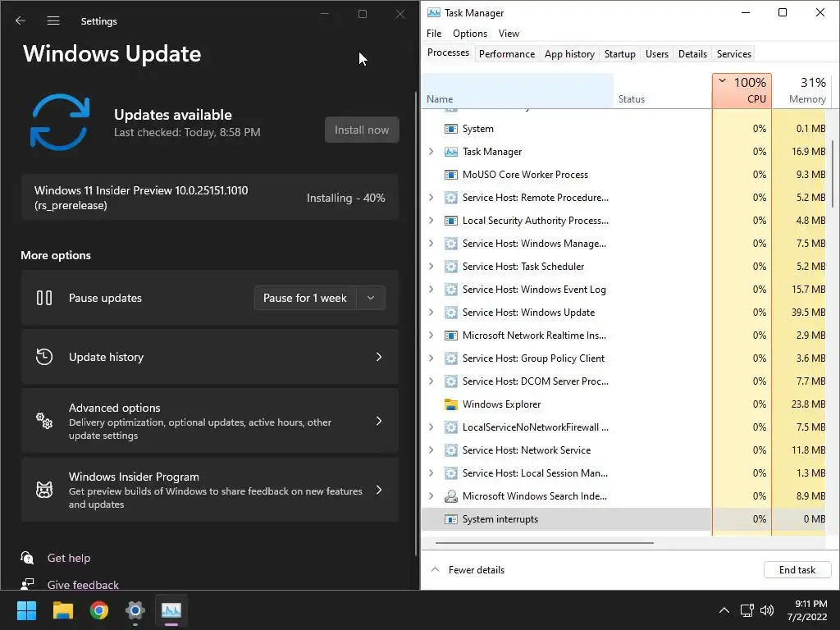Viewport: 840px width, 630px height.
Task: Switch to the Details tab
Action: 692,53
